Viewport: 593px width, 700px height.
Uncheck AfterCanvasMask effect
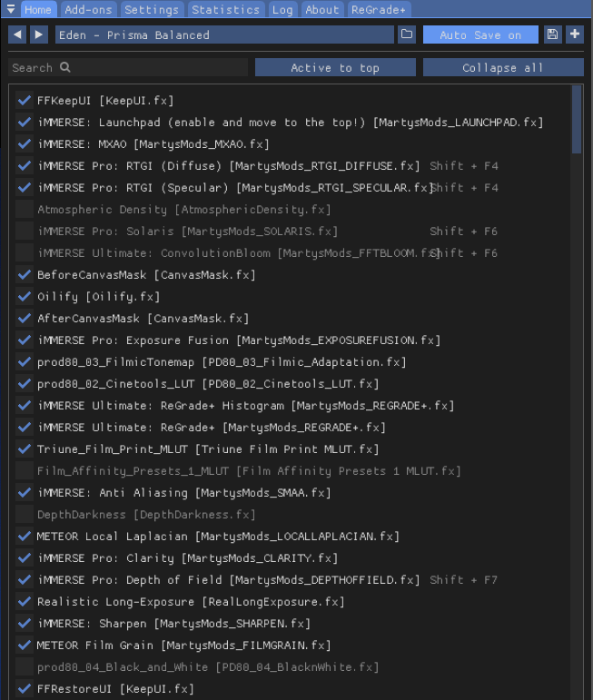(x=25, y=319)
